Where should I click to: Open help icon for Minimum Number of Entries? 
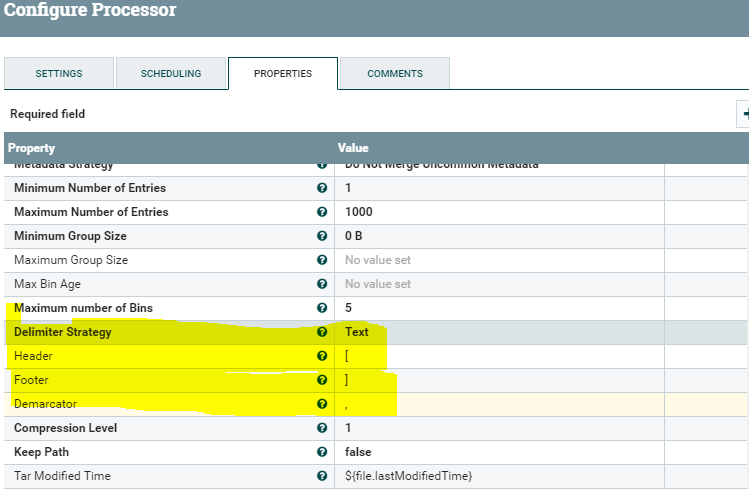click(x=322, y=188)
